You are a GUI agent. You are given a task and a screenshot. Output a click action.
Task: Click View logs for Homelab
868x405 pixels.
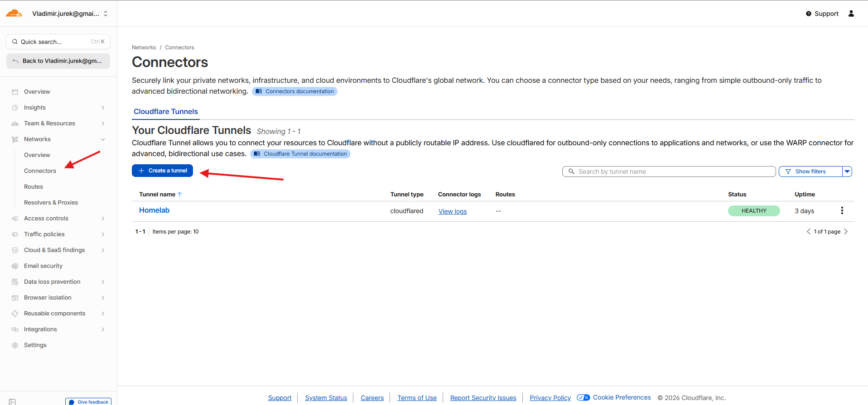(453, 211)
